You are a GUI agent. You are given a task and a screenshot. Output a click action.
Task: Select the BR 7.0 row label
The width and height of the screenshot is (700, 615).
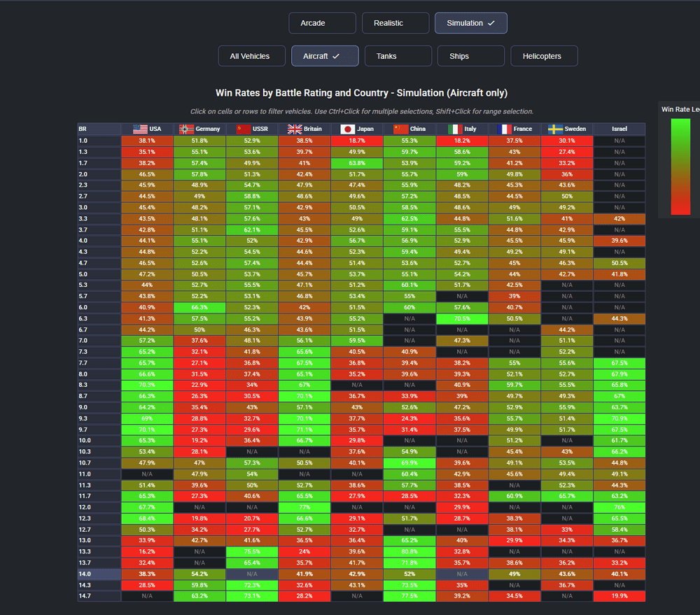click(x=99, y=341)
